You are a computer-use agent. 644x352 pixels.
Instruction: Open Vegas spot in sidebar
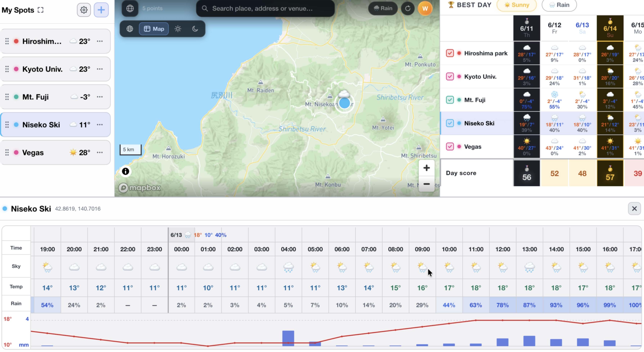[55, 153]
